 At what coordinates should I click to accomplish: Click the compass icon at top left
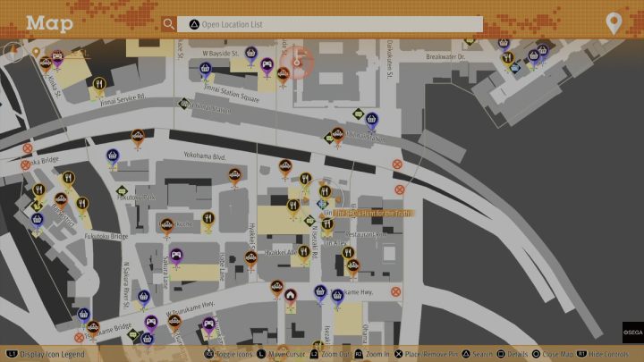tap(13, 51)
